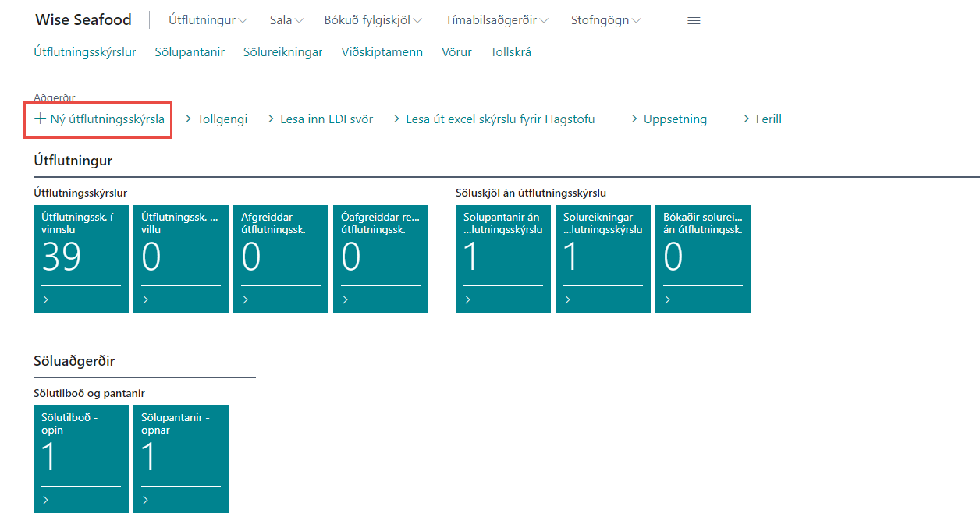Screen dimensions: 980x524
Task: Click the plus icon for Ný útflutningsskýrsla
Action: (x=41, y=119)
